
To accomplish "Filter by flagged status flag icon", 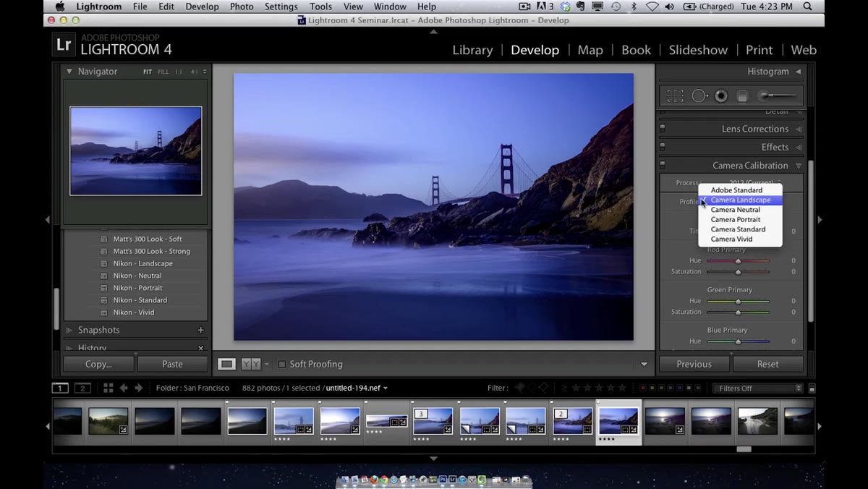I will point(519,388).
